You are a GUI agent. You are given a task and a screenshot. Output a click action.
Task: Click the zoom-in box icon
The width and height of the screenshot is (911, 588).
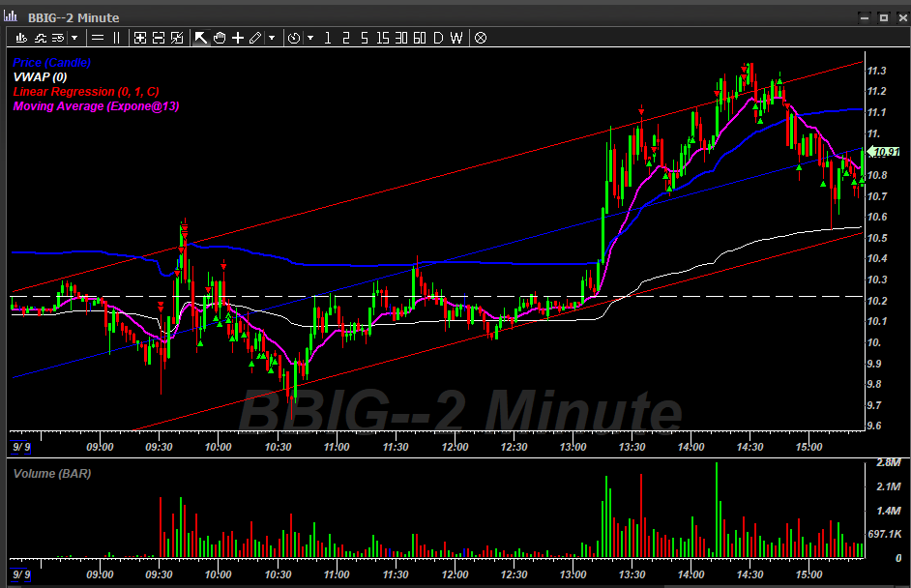pos(139,38)
